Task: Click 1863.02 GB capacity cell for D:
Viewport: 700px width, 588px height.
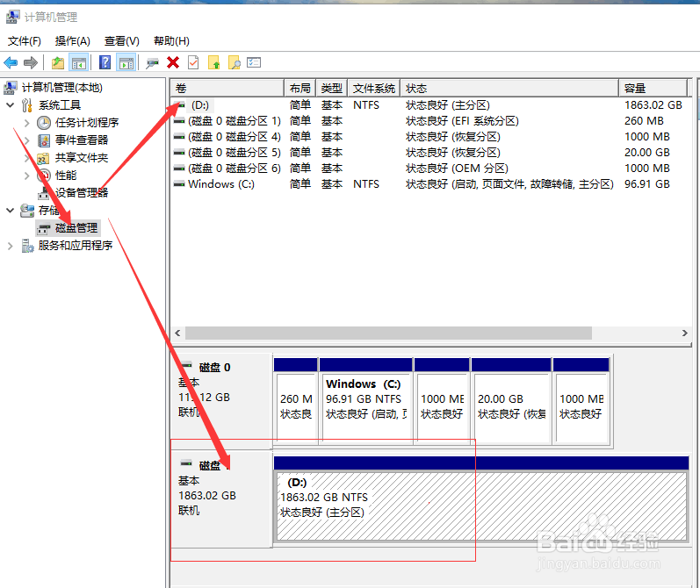Action: 653,105
